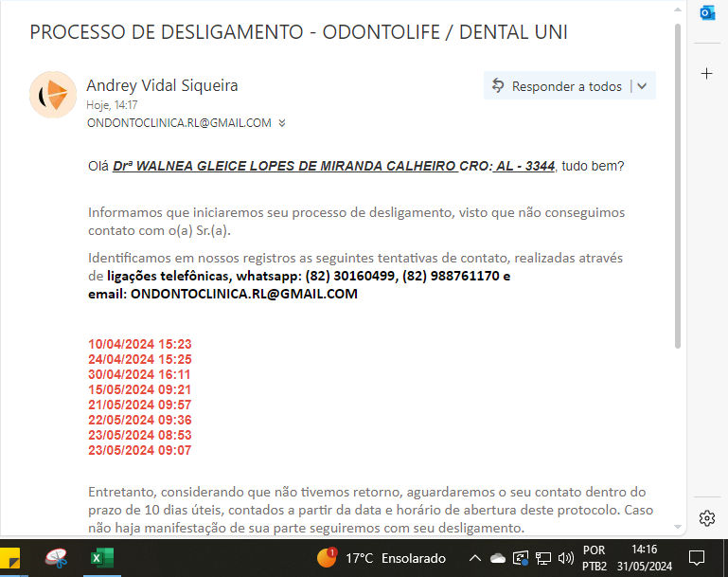Click the date 21/05/2024 09:57
The height and width of the screenshot is (577, 728).
(x=140, y=405)
